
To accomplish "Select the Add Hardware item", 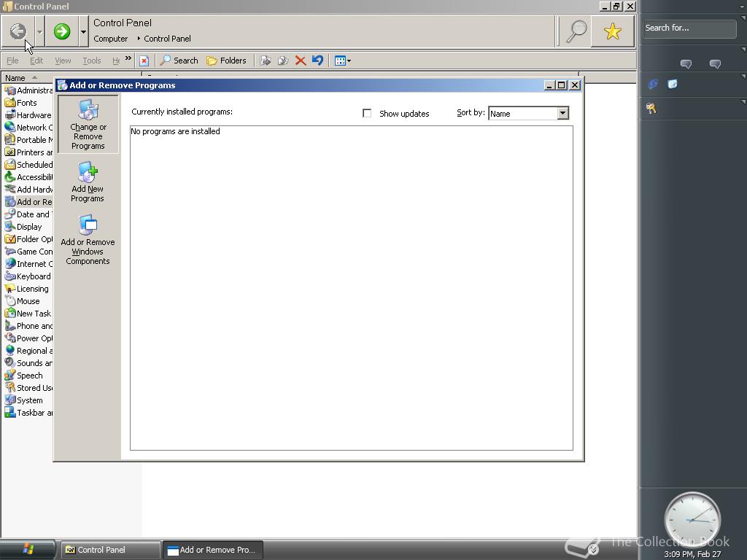I will (28, 190).
